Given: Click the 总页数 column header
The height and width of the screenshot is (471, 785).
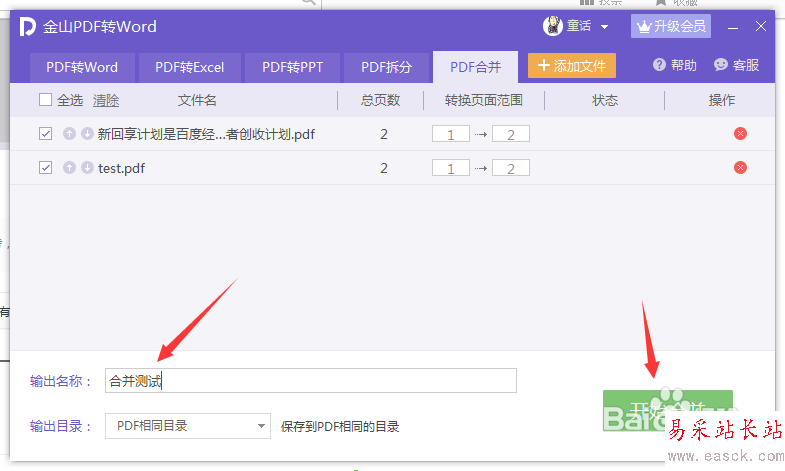Looking at the screenshot, I should (380, 100).
